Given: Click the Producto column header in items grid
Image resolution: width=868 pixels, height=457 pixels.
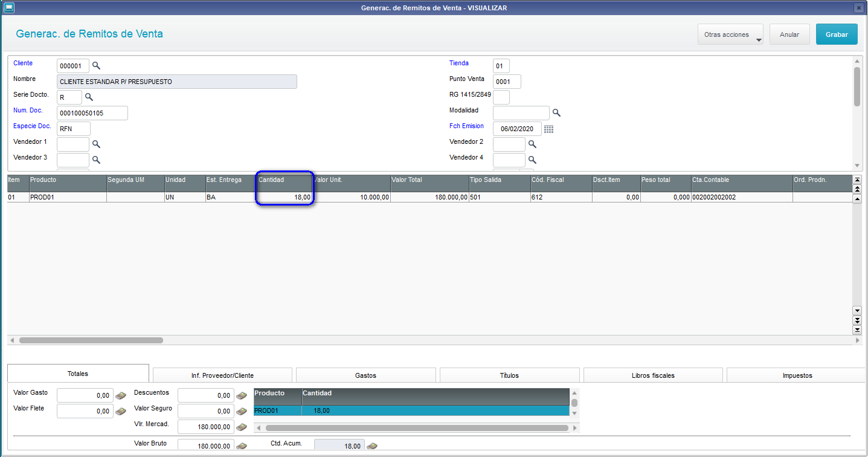Looking at the screenshot, I should (68, 184).
